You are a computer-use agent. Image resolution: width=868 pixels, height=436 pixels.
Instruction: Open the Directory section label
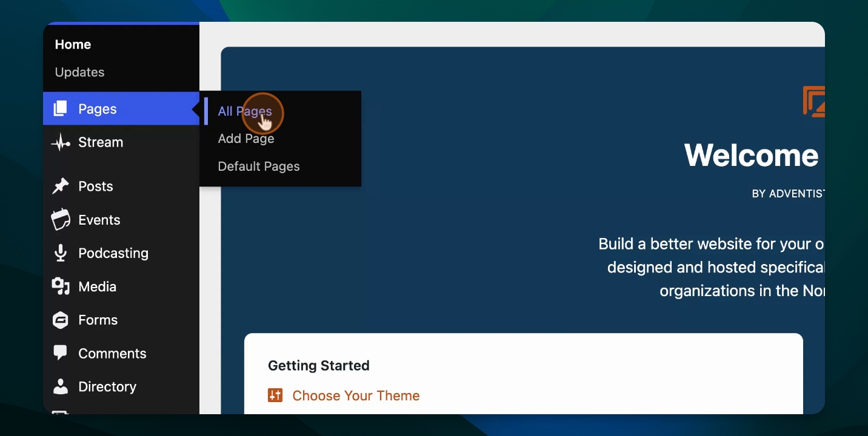[107, 387]
